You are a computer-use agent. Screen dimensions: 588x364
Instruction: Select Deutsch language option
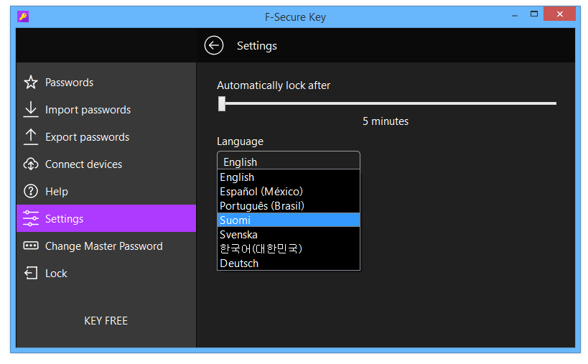pos(289,263)
